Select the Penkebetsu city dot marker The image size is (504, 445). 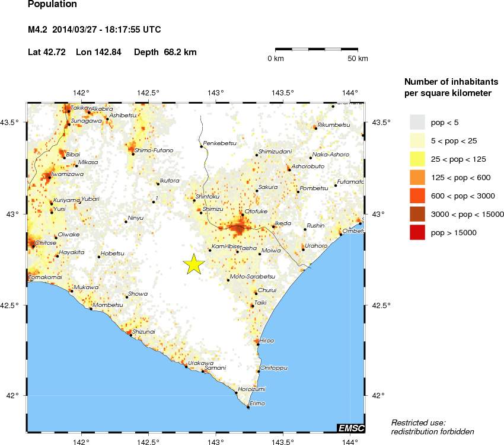202,146
